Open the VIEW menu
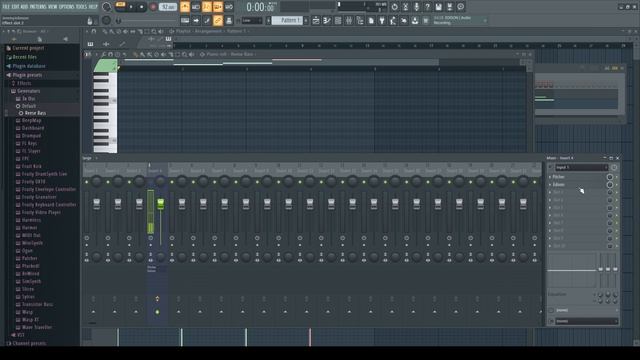The image size is (640, 360). pyautogui.click(x=53, y=7)
